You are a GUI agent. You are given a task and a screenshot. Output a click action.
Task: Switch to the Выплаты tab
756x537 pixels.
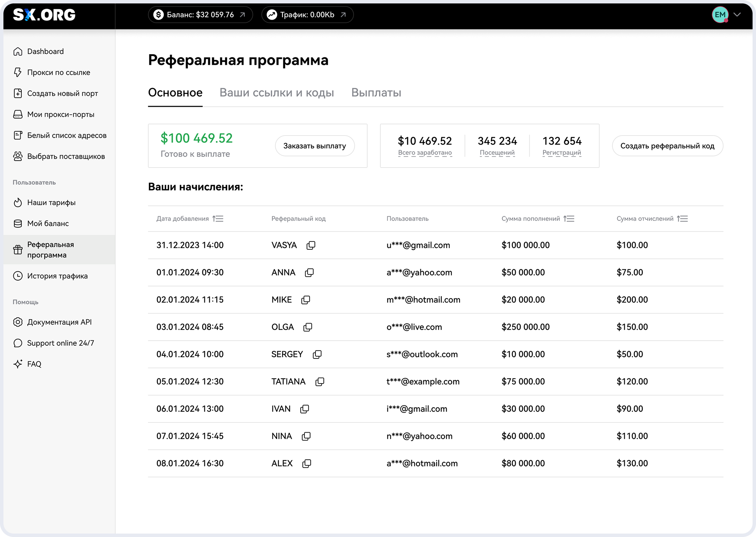376,93
